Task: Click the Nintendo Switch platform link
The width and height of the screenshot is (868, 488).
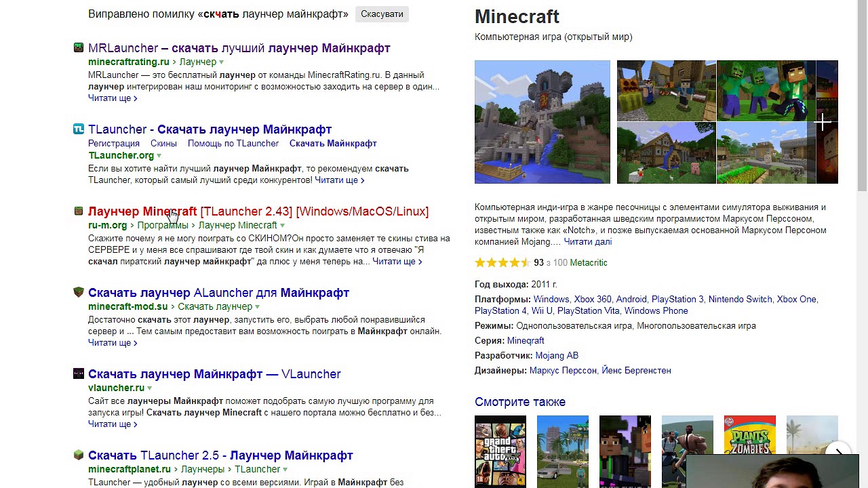Action: [741, 300]
